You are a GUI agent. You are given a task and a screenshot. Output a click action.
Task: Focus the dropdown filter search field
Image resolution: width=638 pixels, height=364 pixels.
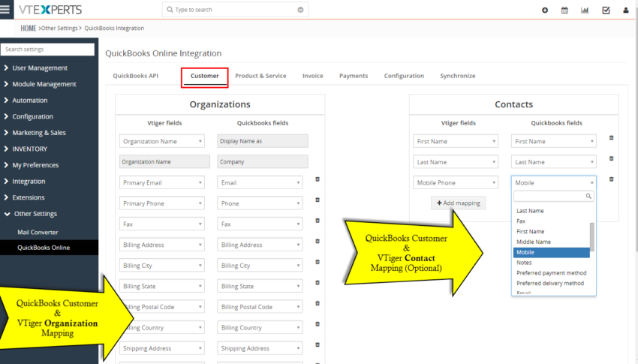553,196
